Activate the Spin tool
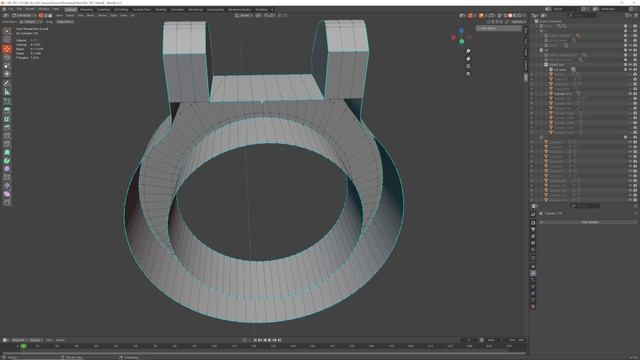 coord(7,160)
